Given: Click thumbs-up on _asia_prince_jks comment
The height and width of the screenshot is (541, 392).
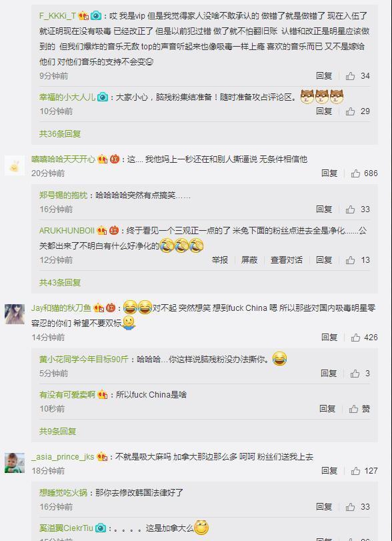Looking at the screenshot, I should click(x=364, y=470).
